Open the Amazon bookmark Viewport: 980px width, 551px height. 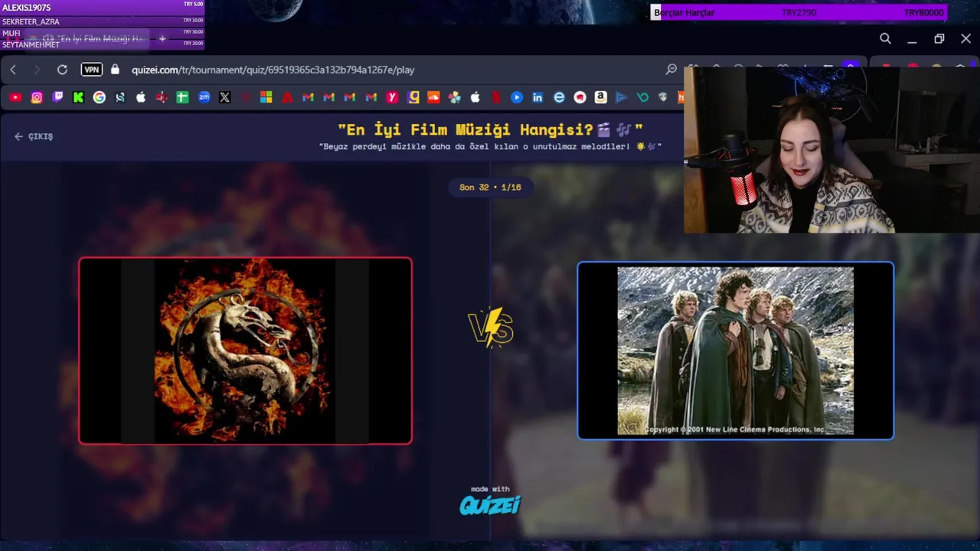click(x=600, y=97)
